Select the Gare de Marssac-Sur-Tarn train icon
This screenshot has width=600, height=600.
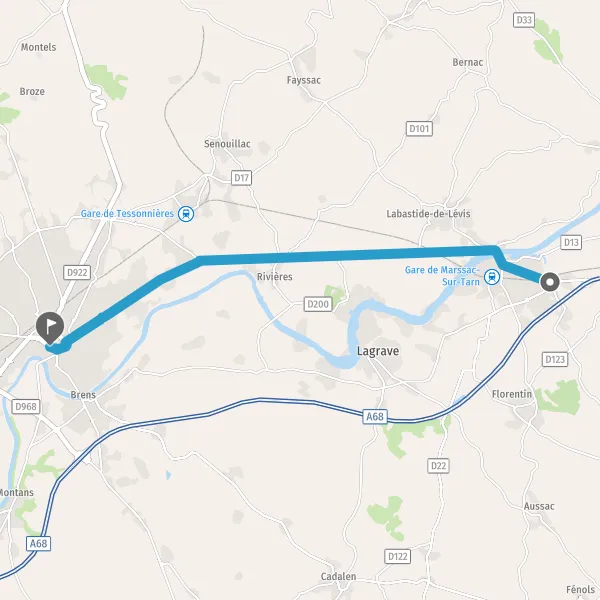[492, 277]
